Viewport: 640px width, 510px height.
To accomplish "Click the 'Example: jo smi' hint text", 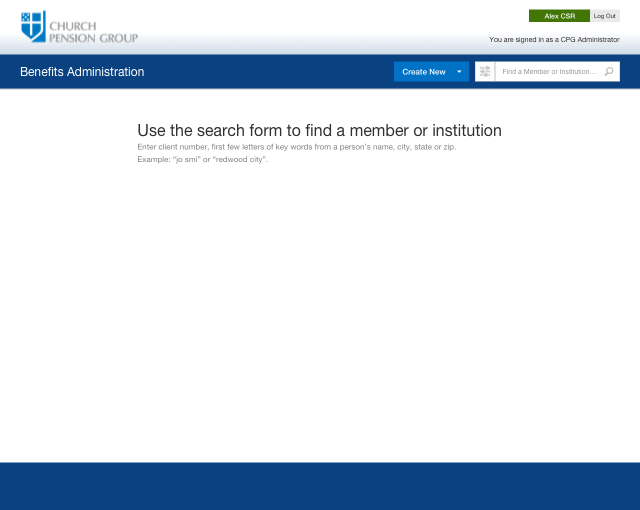I will pyautogui.click(x=202, y=159).
